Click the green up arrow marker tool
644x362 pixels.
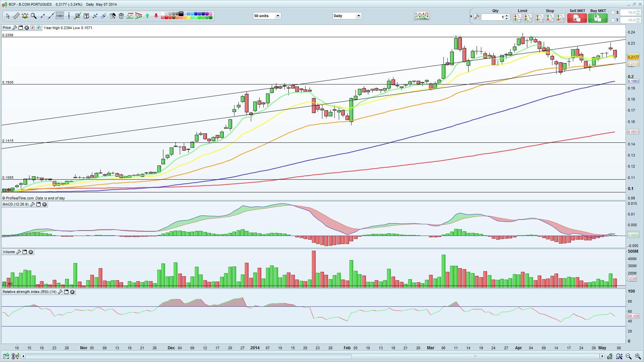coord(147,16)
